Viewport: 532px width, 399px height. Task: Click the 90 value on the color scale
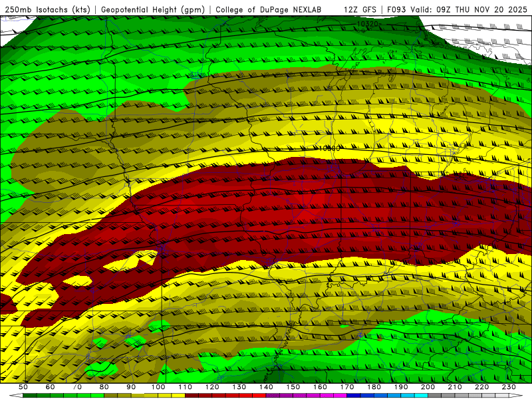coord(131,387)
